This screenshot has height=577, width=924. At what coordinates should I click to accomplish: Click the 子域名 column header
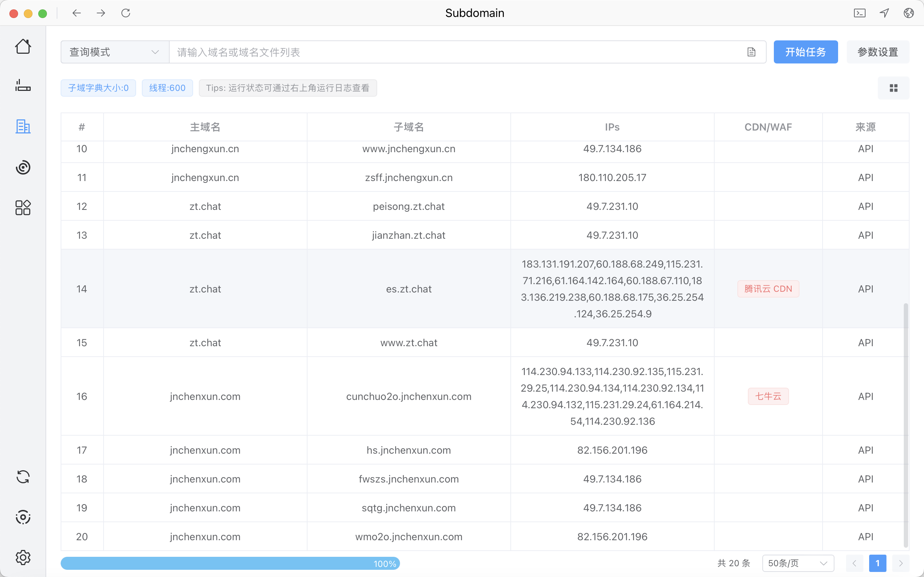pyautogui.click(x=409, y=127)
